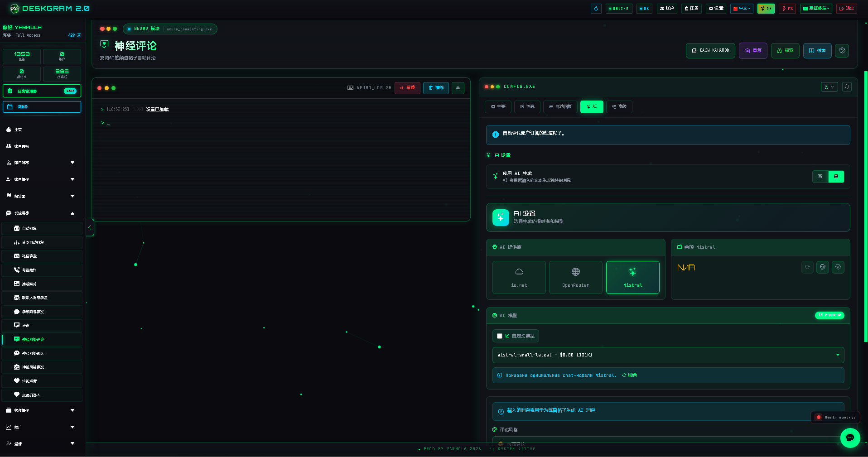868x457 pixels.
Task: Select the OpenRouter AI provider
Action: coord(576,277)
